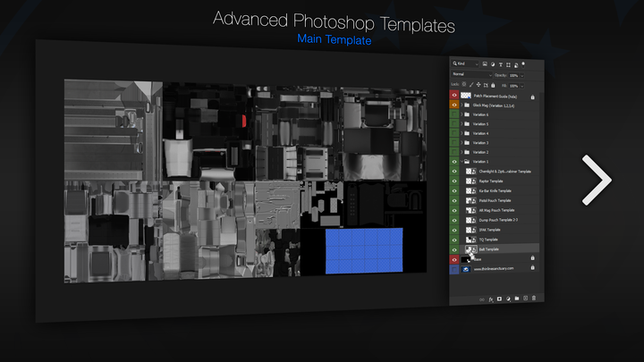644x362 pixels.
Task: Collapse the Variation 1 group
Action: [x=461, y=162]
